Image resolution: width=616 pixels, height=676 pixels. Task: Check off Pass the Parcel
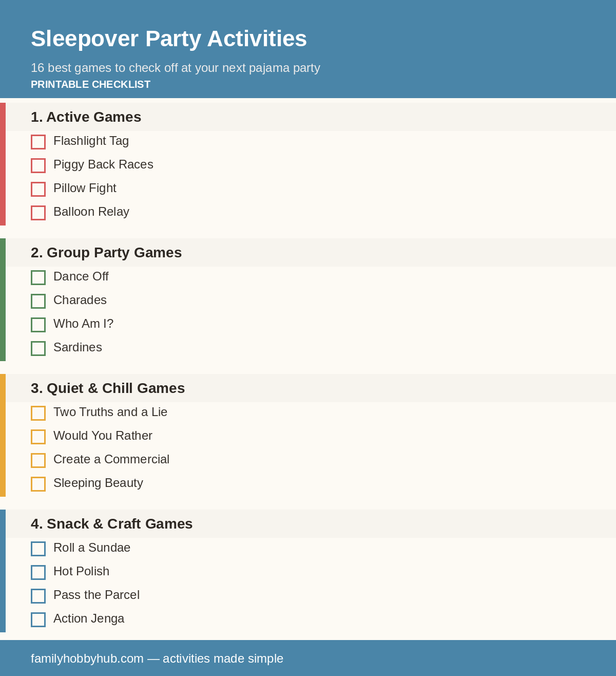coord(38,596)
